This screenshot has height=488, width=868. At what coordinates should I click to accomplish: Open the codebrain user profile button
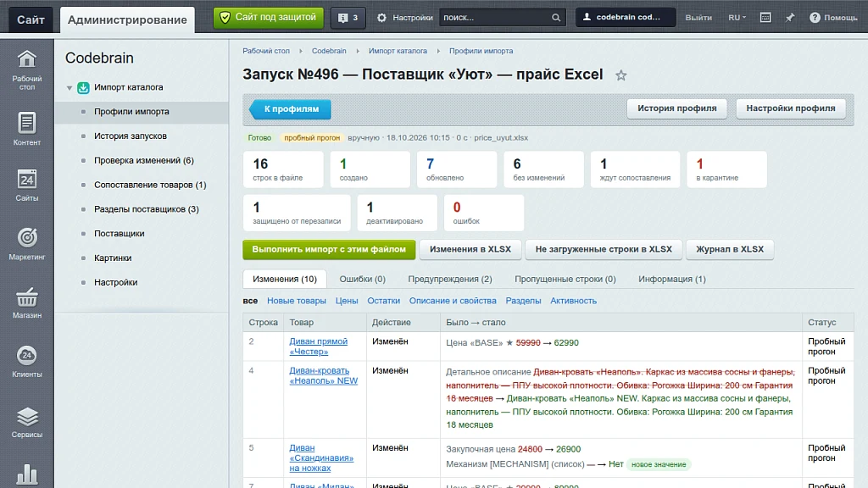[626, 17]
